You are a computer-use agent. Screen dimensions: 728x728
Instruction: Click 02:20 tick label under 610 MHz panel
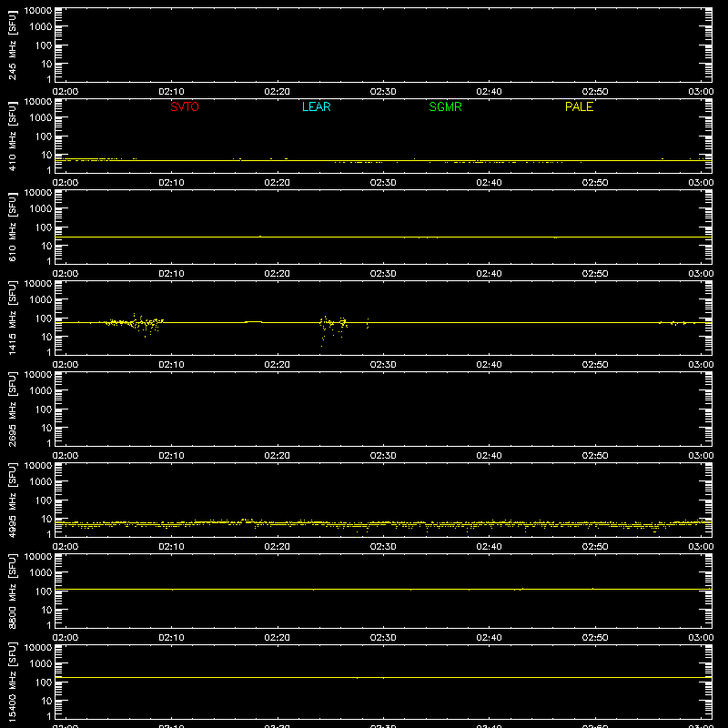[x=278, y=274]
